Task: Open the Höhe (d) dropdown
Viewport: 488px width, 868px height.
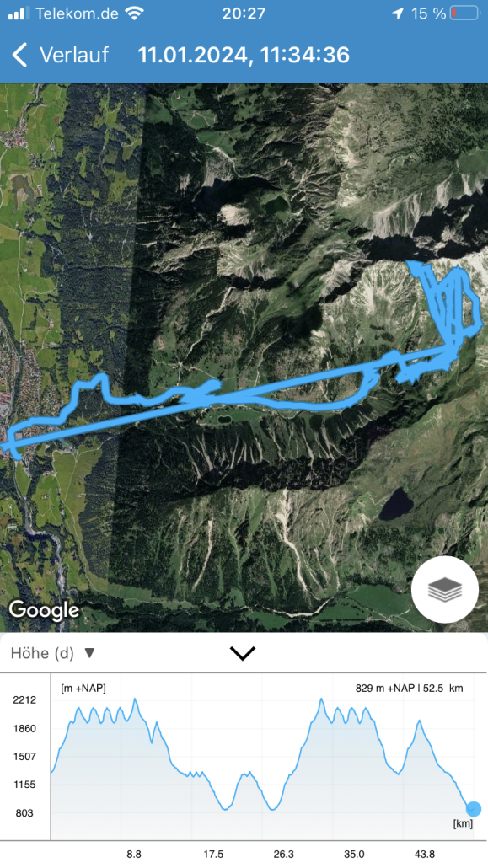Action: (52, 653)
